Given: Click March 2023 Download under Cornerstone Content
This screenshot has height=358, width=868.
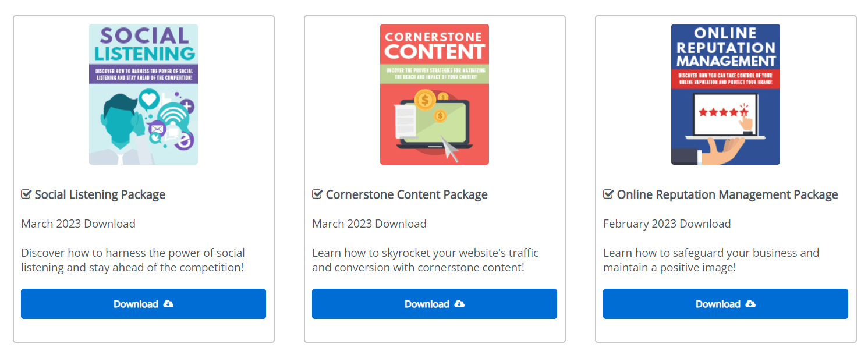Looking at the screenshot, I should click(370, 224).
